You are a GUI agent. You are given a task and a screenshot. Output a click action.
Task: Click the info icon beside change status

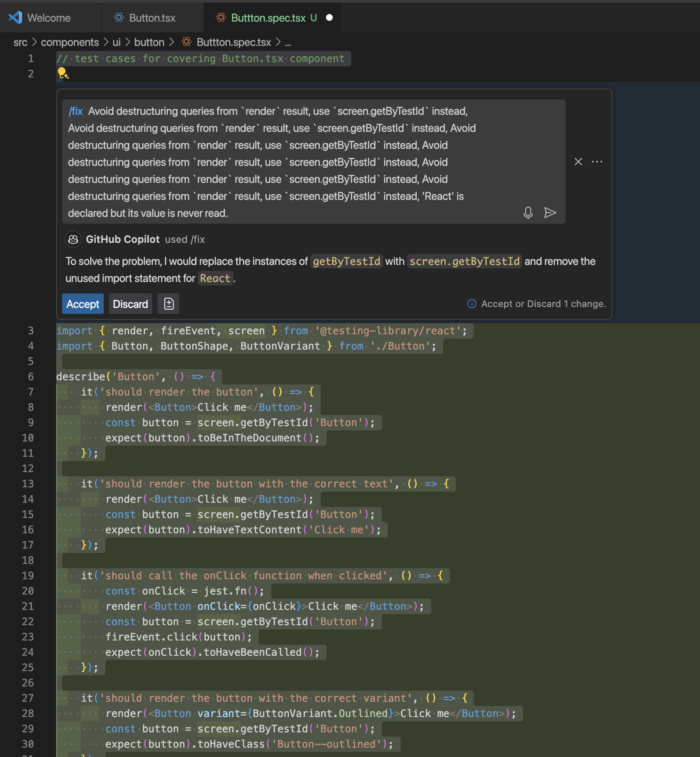(x=472, y=304)
